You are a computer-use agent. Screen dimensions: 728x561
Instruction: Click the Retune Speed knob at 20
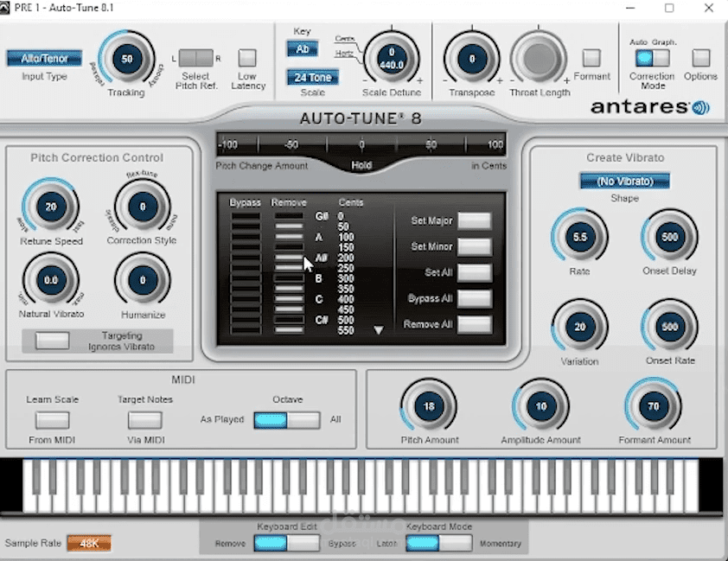tap(51, 207)
